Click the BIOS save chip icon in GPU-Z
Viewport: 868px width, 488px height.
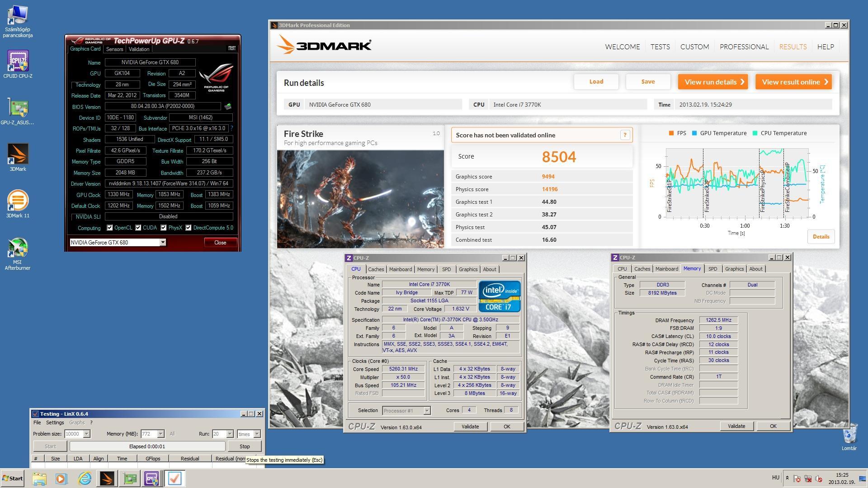228,107
